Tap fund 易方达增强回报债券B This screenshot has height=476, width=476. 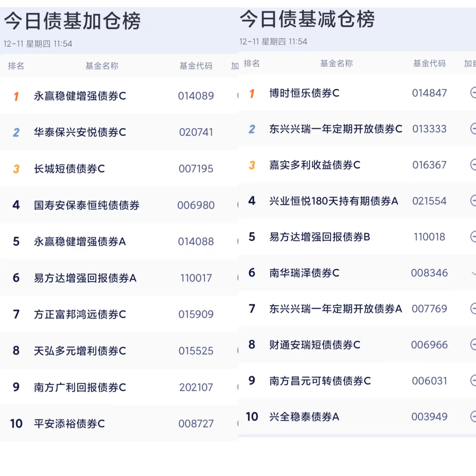coord(320,237)
